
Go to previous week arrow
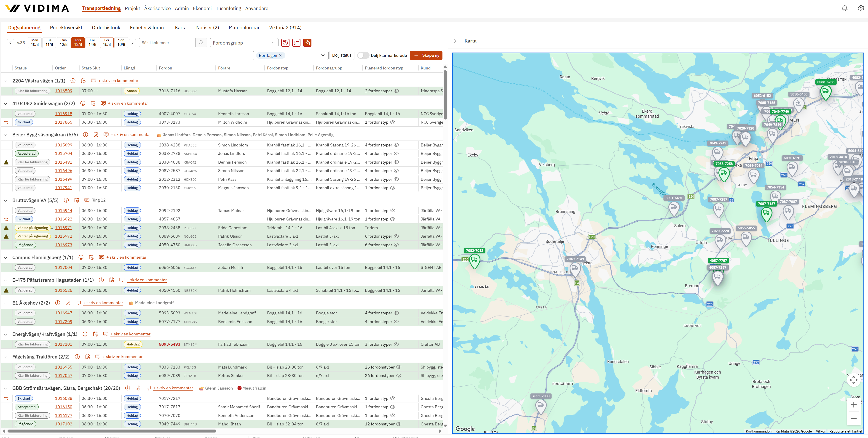11,43
